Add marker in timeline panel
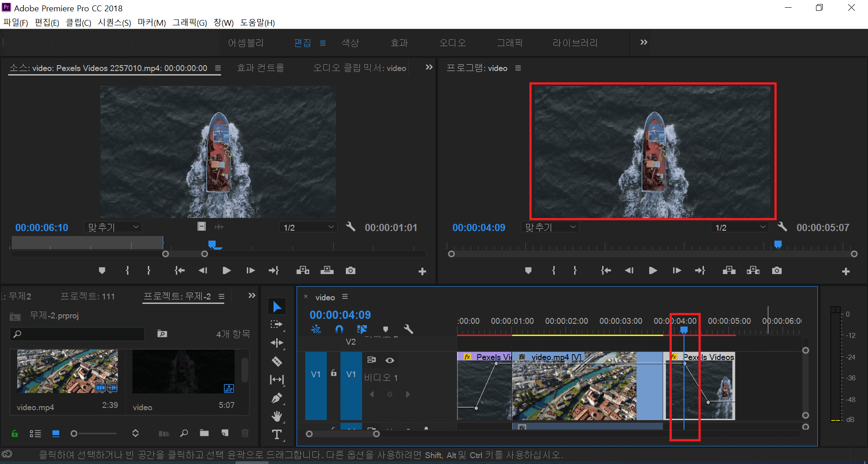 385,329
